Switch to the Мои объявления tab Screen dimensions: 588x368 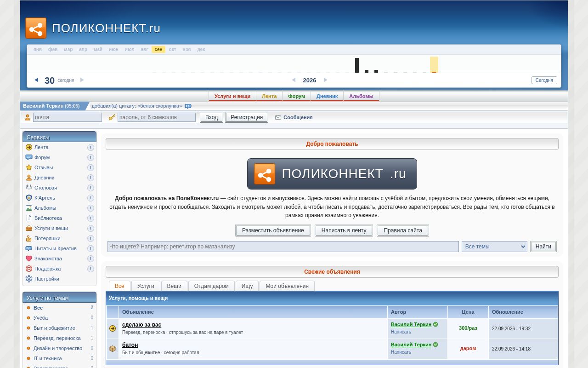click(287, 286)
